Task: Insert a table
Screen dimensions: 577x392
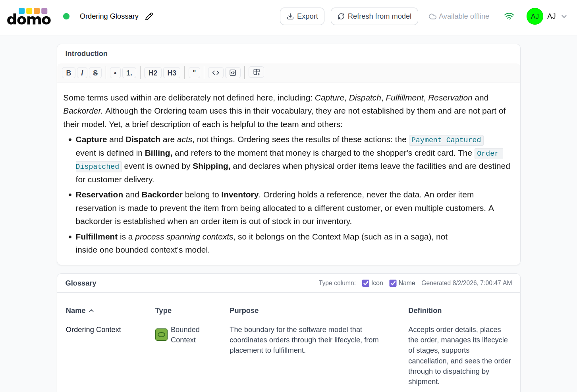Action: pos(257,72)
